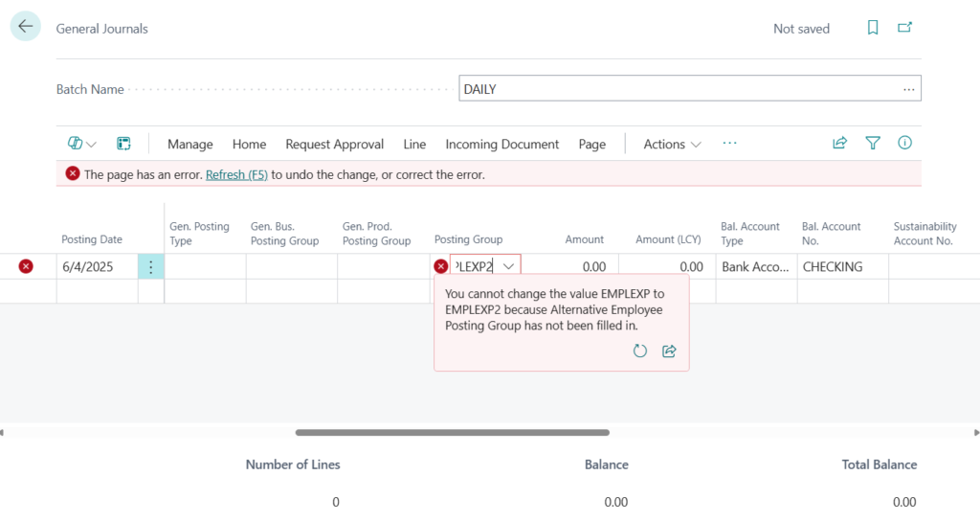Click the back arrow button
The width and height of the screenshot is (980, 521).
tap(25, 27)
